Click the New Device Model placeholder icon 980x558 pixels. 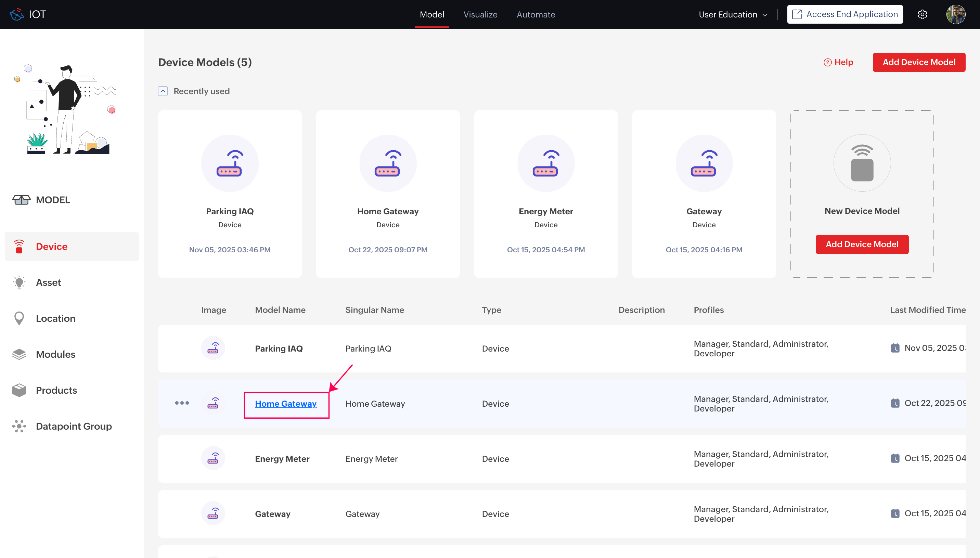862,164
